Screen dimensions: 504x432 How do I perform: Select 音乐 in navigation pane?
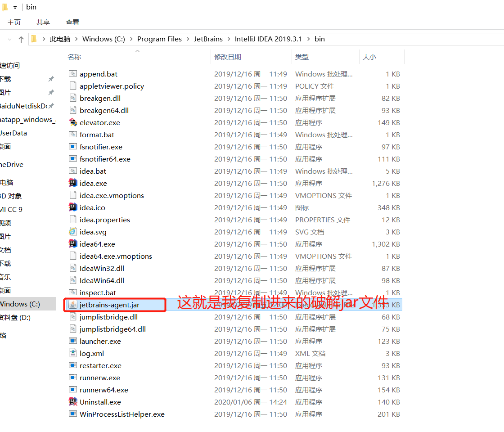click(5, 277)
